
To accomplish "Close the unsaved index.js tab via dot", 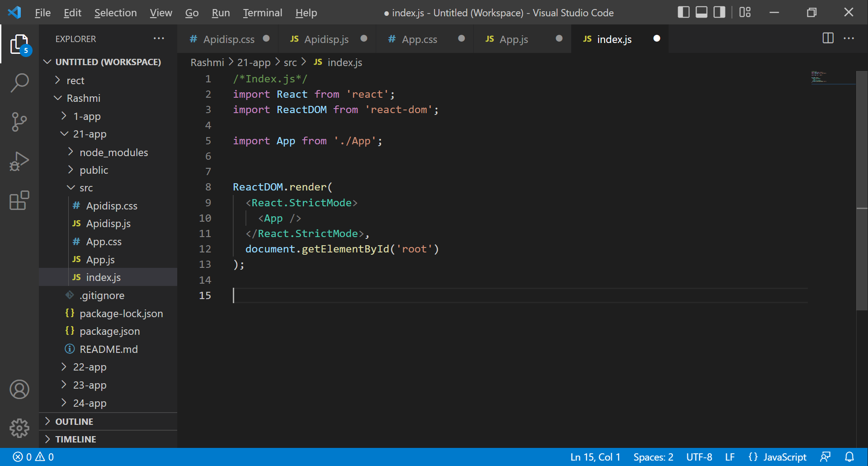I will pyautogui.click(x=657, y=38).
